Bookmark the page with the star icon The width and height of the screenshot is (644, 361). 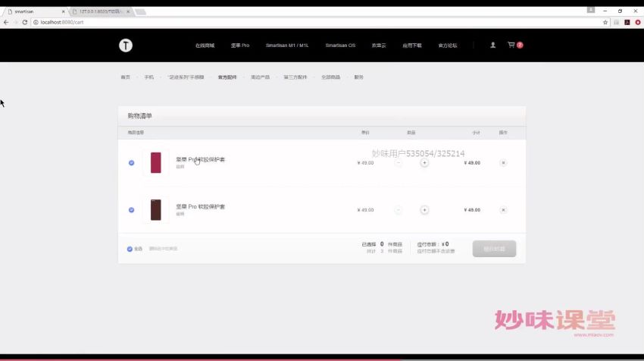point(605,22)
